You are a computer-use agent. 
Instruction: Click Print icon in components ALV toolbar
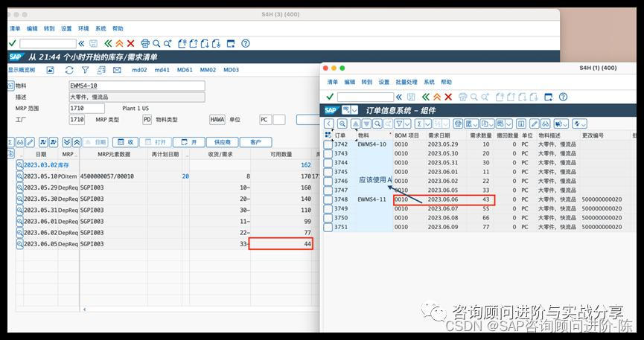[458, 124]
